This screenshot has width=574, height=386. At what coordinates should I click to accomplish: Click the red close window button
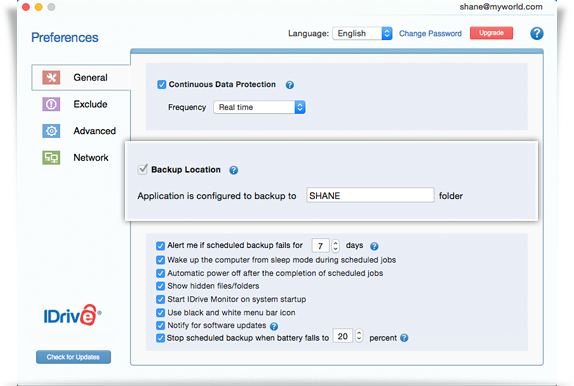26,7
